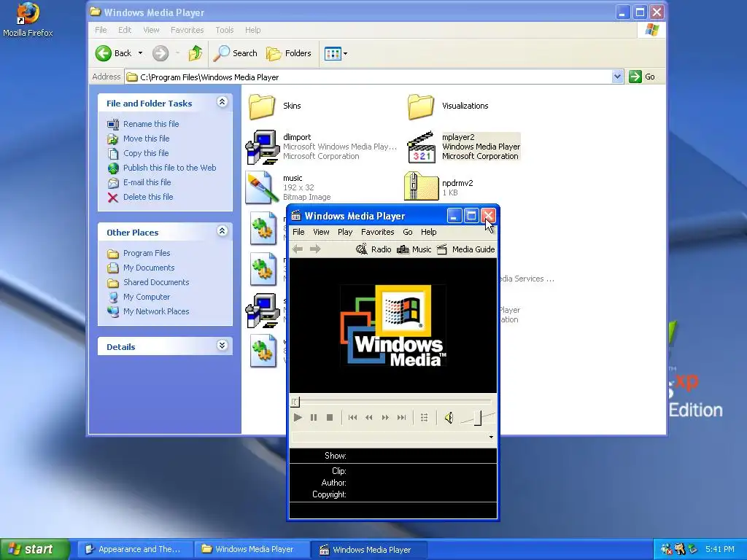Screen dimensions: 747x560
Task: Click Move this file link
Action: 146,139
